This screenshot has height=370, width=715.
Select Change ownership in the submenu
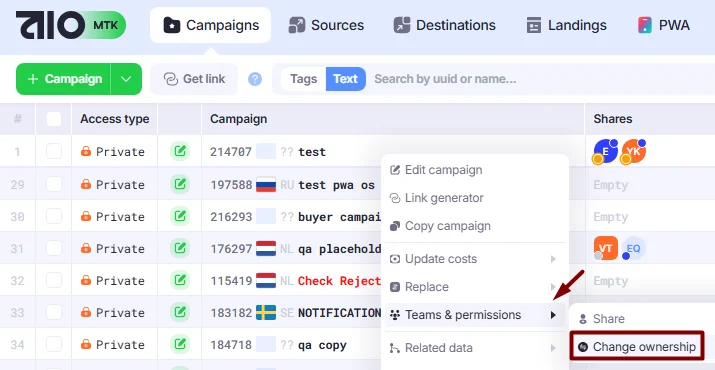tap(637, 347)
